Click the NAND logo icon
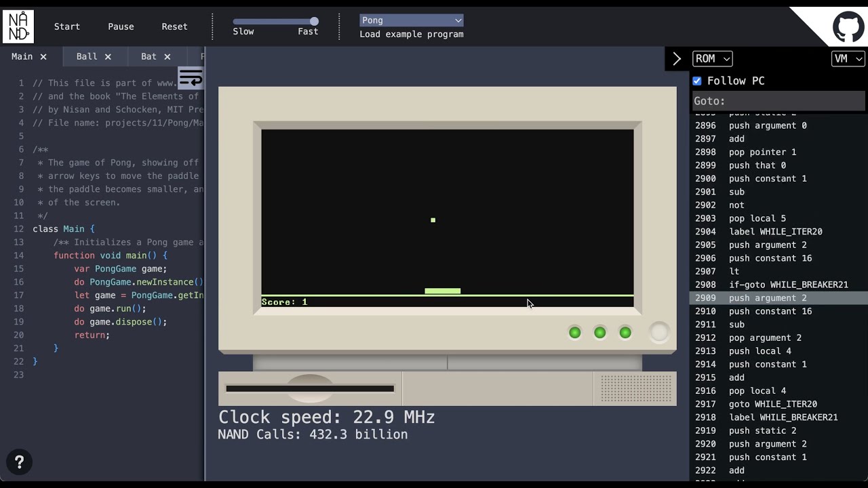868x488 pixels. [x=18, y=26]
